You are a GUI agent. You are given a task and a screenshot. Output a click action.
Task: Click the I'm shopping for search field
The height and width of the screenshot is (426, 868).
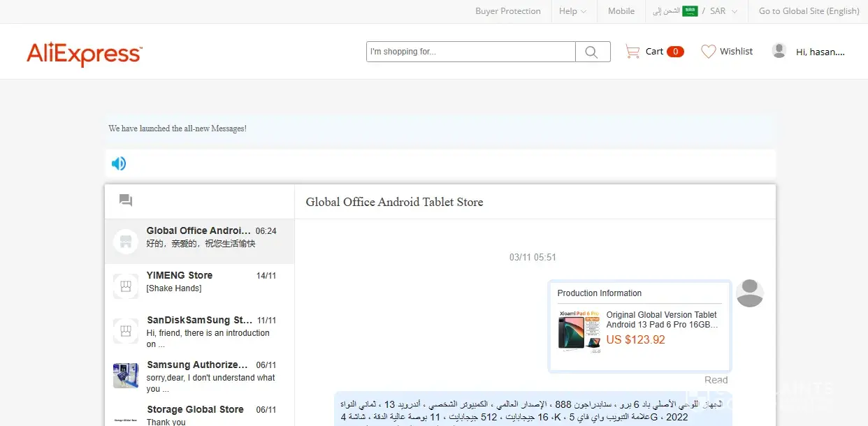click(x=470, y=52)
